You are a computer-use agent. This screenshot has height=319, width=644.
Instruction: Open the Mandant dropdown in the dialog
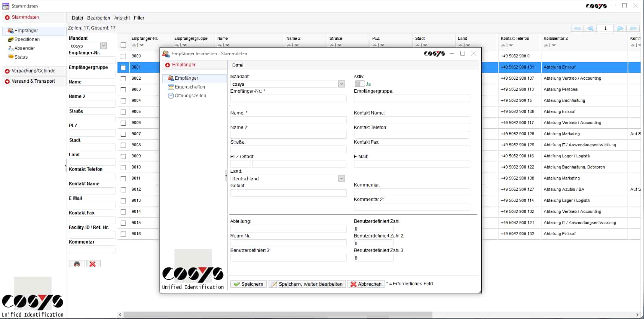(x=341, y=84)
